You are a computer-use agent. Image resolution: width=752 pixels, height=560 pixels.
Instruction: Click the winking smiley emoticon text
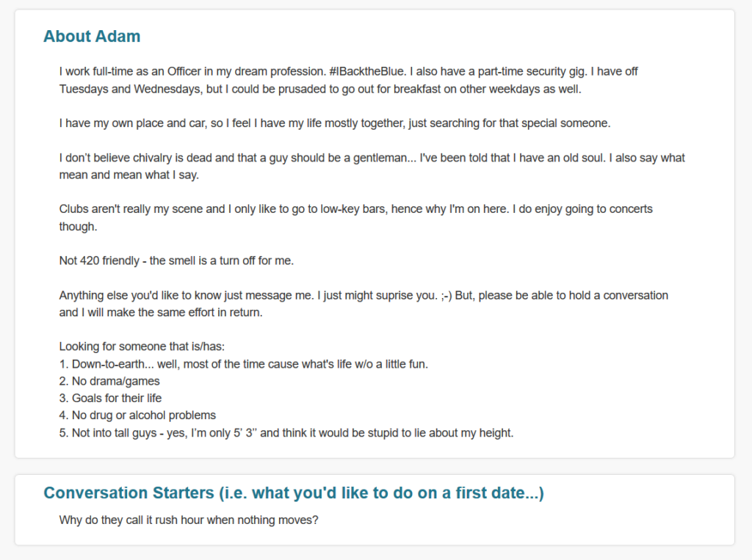click(446, 295)
